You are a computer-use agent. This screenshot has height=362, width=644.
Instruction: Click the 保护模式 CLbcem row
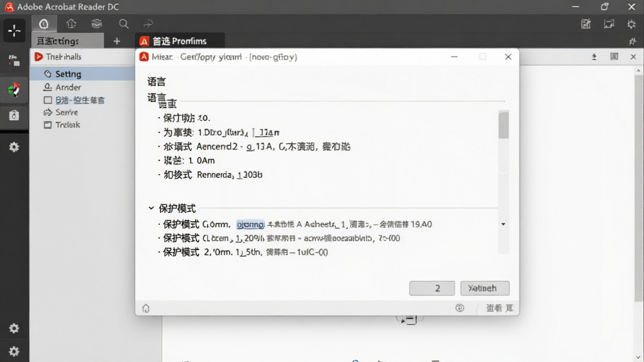[279, 238]
